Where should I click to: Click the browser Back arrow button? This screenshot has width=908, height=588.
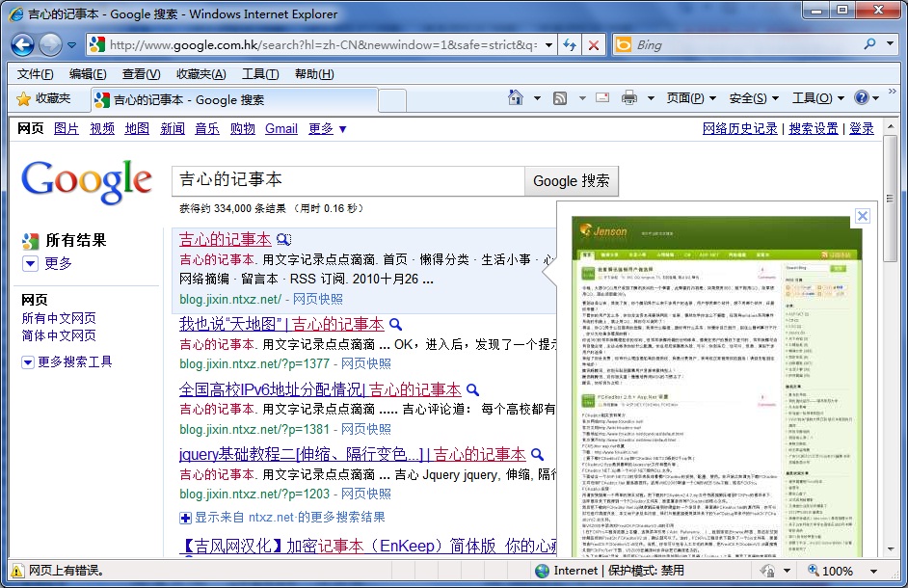point(23,44)
